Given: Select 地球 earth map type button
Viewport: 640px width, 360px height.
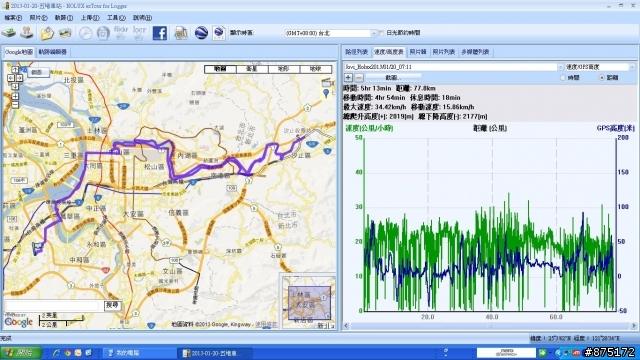Looking at the screenshot, I should coord(316,69).
